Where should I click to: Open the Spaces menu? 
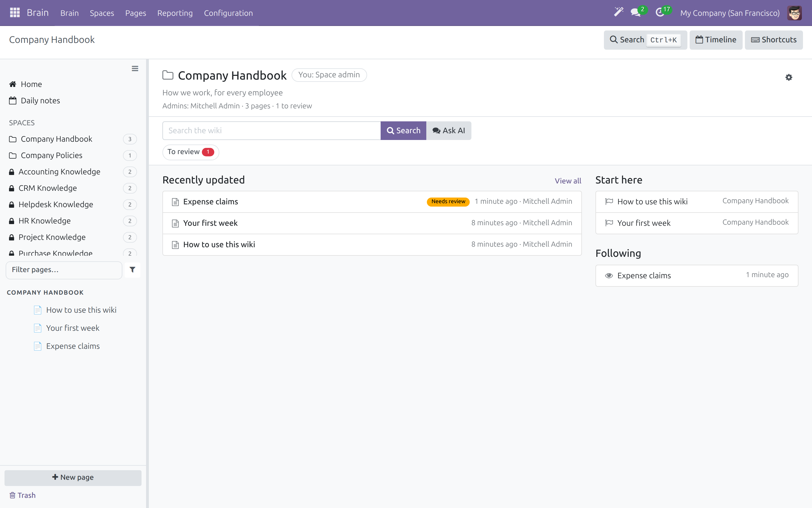pos(102,13)
